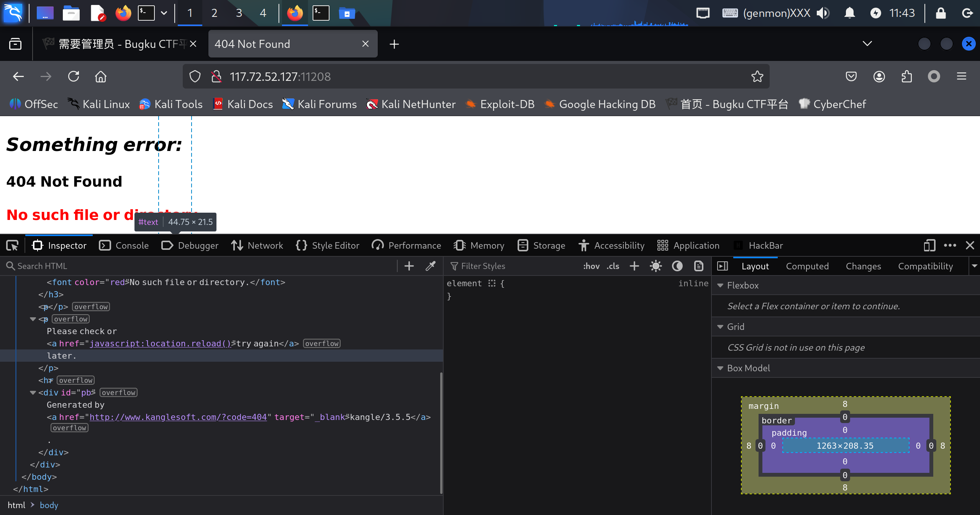Toggle light color scheme simulation sun icon

(x=656, y=266)
